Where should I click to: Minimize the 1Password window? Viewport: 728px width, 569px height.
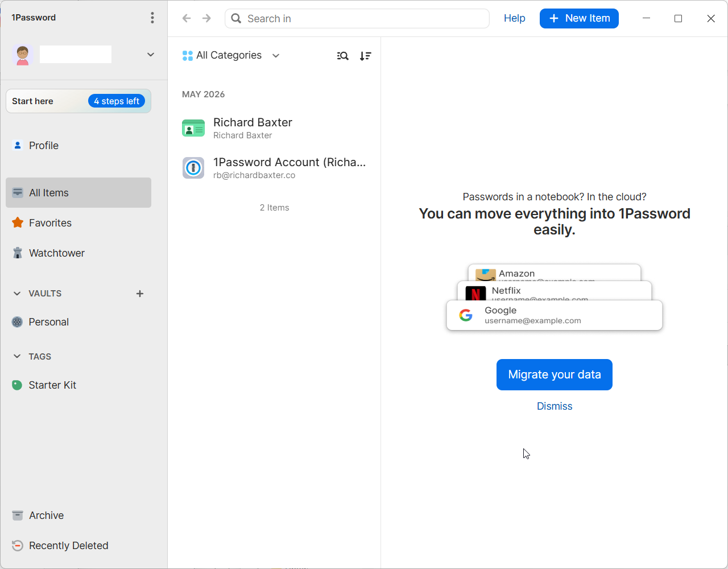click(646, 18)
